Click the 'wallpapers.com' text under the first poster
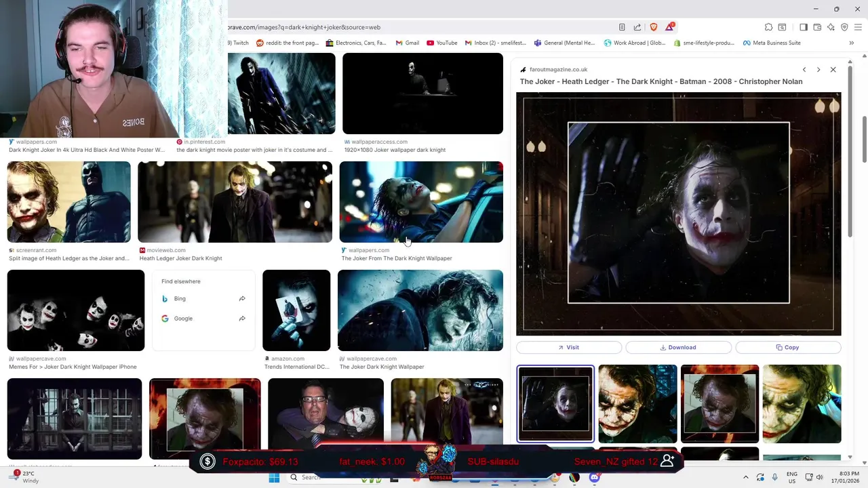 point(37,142)
